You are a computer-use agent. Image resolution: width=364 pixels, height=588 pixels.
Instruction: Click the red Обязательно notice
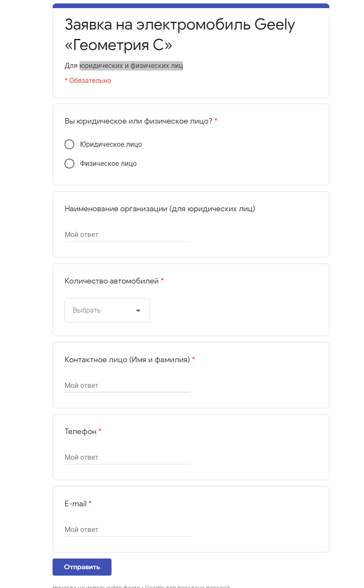[88, 80]
